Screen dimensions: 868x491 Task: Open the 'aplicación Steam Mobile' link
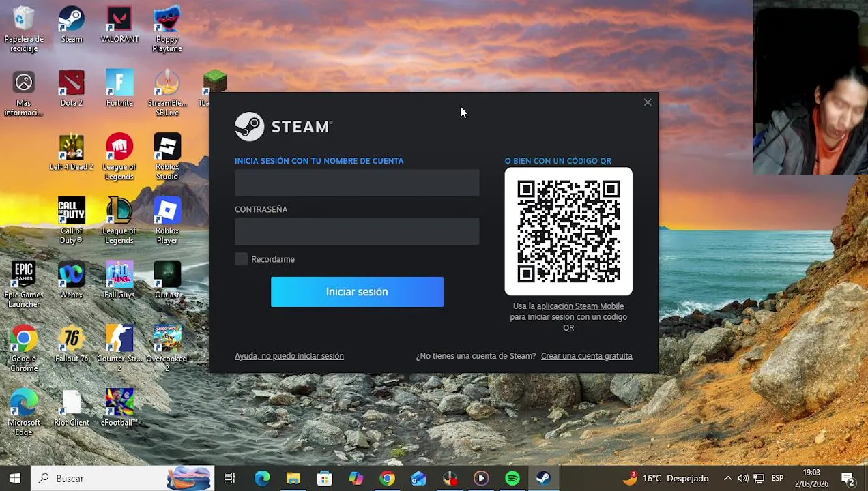[580, 306]
